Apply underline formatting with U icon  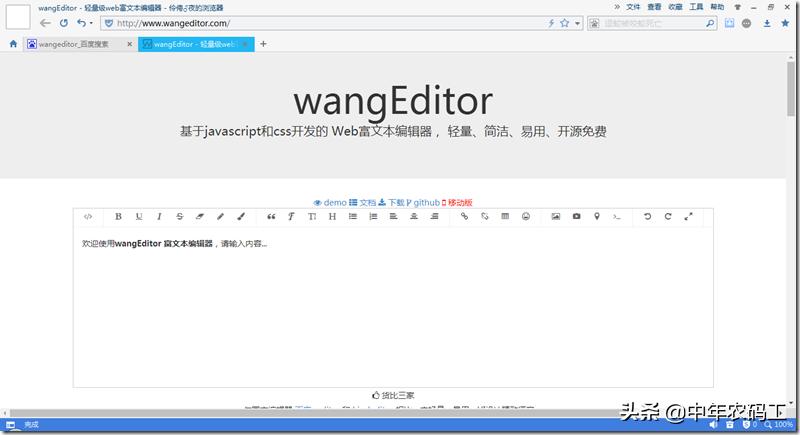point(139,217)
